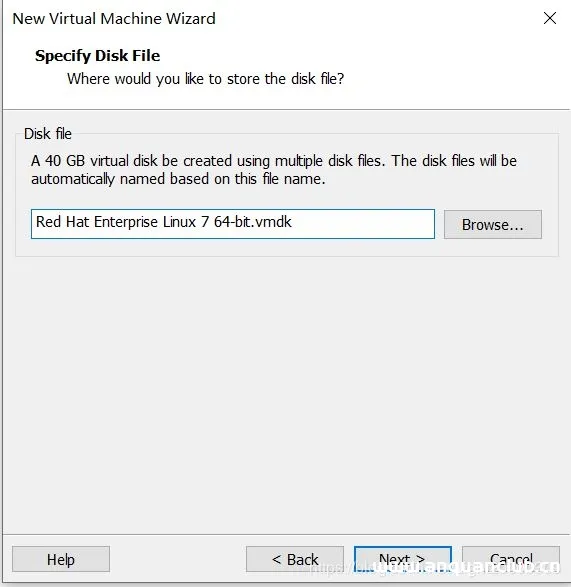Click the watermark text over the Next button
Image resolution: width=571 pixels, height=587 pixels.
434,568
